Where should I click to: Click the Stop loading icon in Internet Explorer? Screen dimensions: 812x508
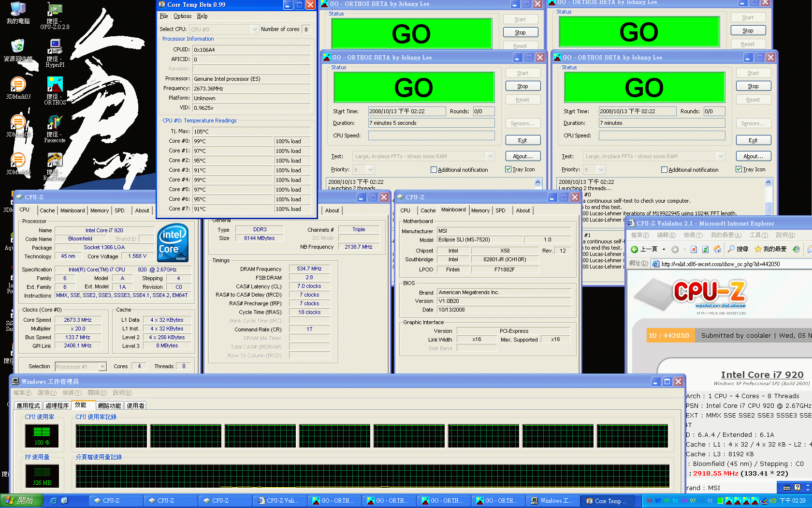[694, 249]
